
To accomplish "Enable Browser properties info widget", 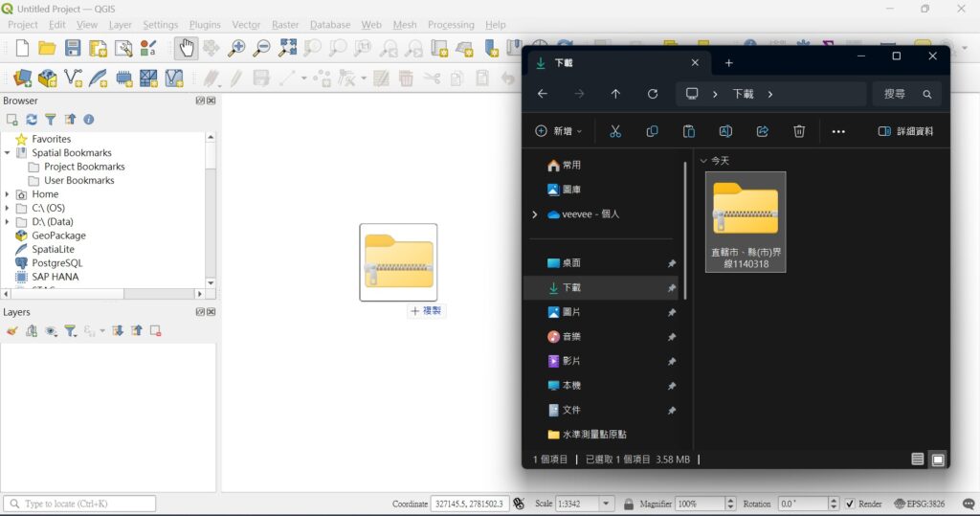I will click(89, 120).
